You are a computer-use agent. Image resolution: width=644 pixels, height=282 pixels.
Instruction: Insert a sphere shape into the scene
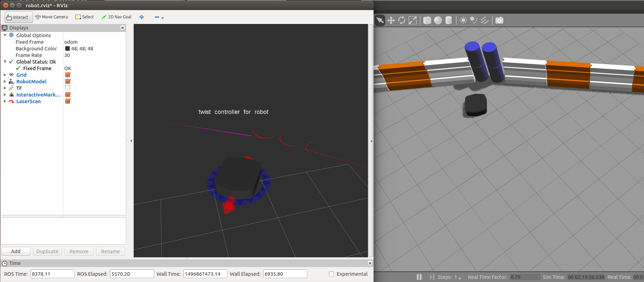[438, 20]
